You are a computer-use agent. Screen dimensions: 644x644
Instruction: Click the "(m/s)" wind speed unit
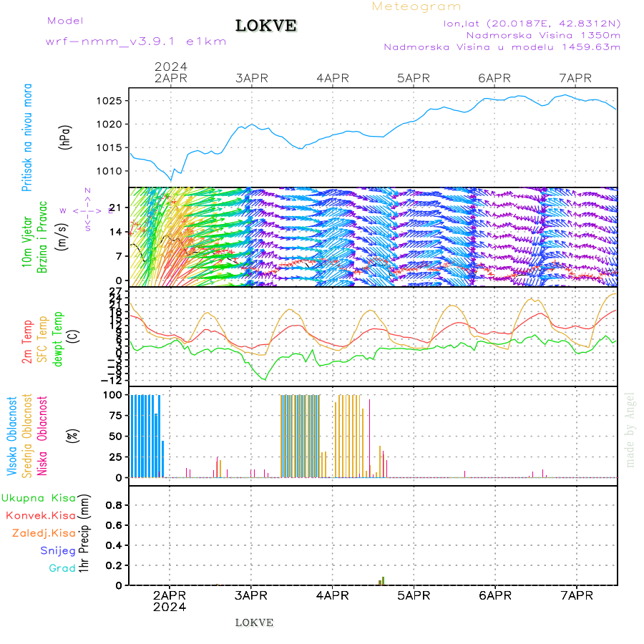coord(62,237)
